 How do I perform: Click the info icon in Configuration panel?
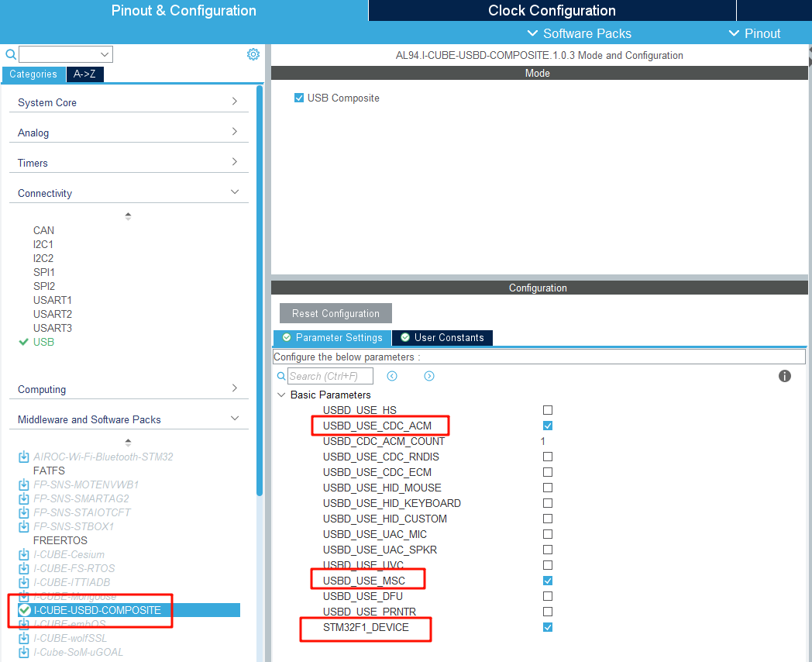(x=784, y=376)
